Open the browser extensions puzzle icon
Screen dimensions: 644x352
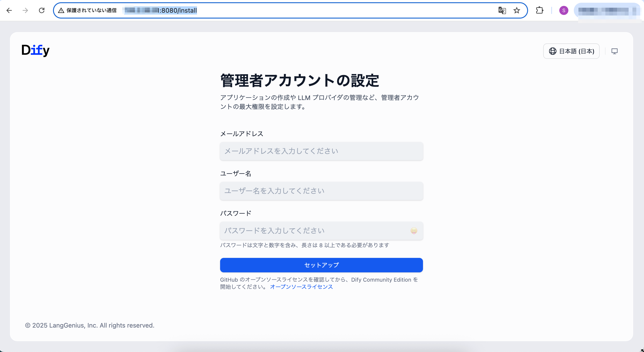[x=540, y=10]
